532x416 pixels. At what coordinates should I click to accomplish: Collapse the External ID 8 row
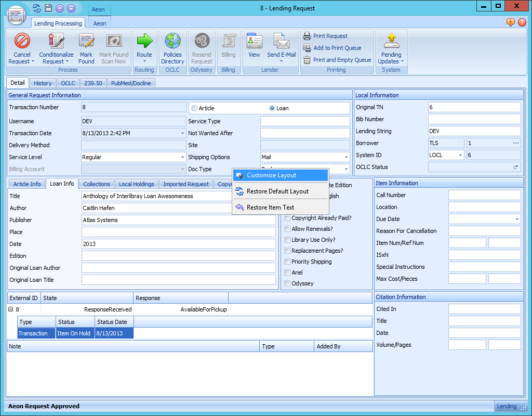(x=11, y=309)
